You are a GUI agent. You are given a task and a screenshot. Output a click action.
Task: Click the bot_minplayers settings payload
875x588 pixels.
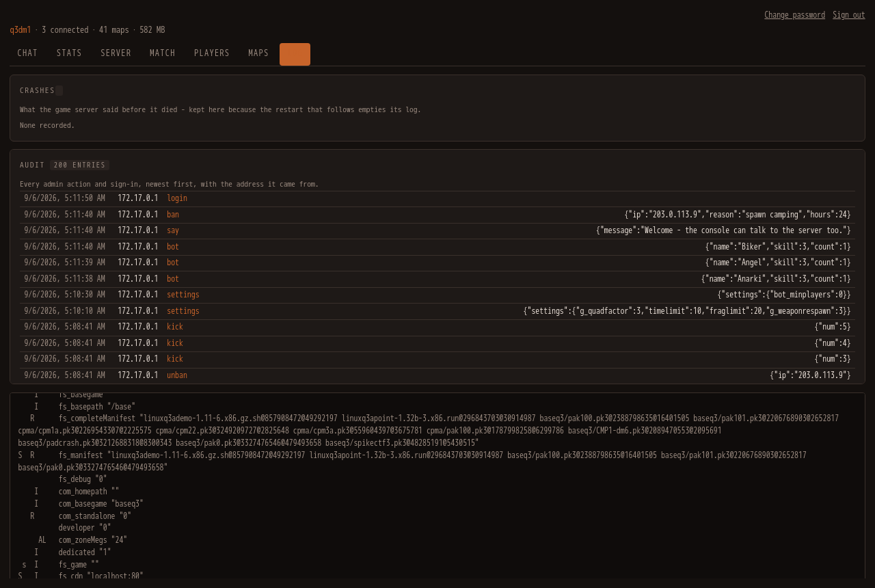tap(784, 295)
